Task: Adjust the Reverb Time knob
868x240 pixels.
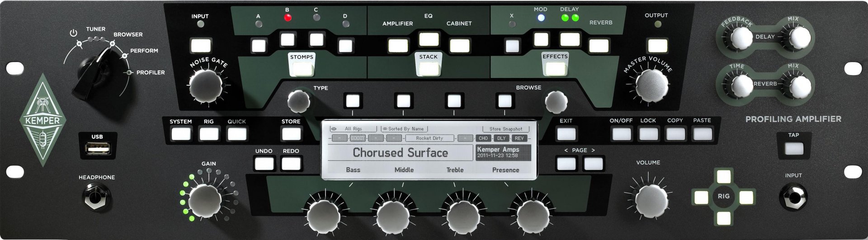Action: coord(741,86)
